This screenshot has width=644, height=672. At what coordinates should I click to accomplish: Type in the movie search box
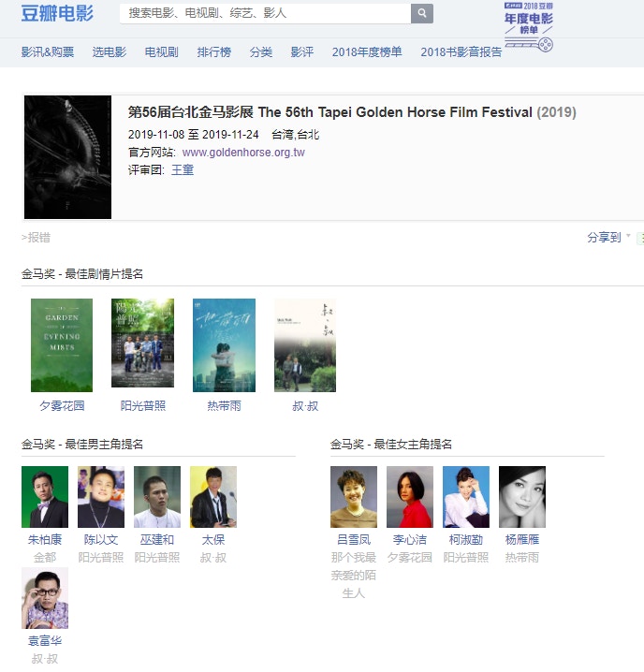click(x=265, y=13)
